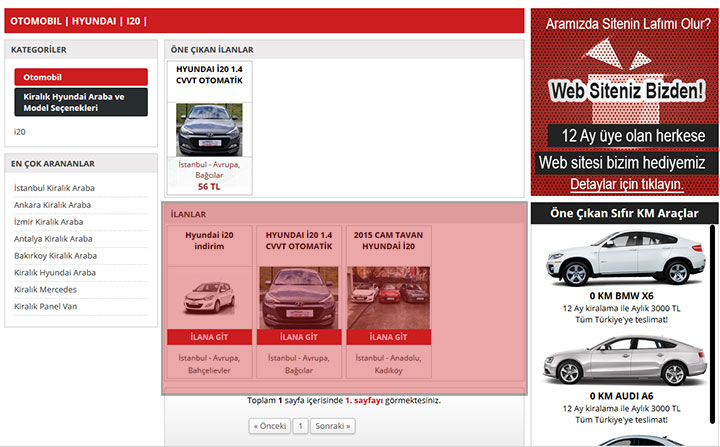Click the Sıfır KM Araçlar vertical scrollbar

click(712, 324)
